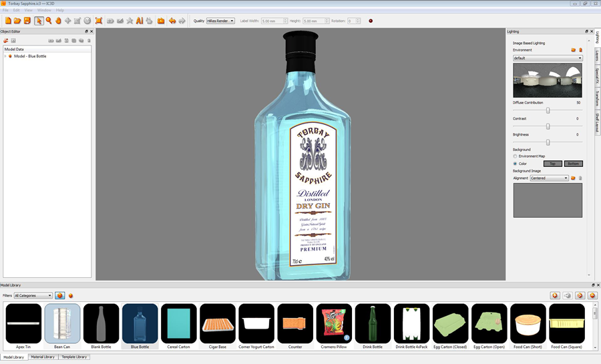Open the Quality HiRes Render dropdown

pos(220,21)
